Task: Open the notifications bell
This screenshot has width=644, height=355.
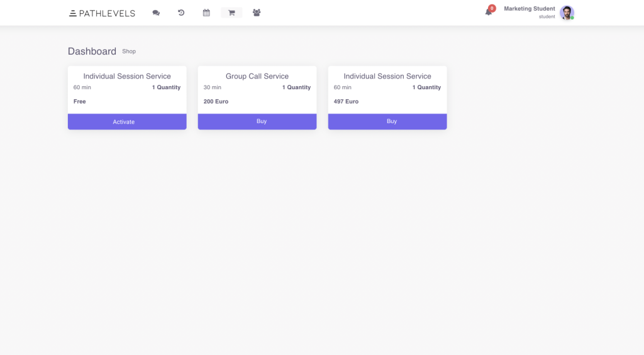Action: coord(488,12)
